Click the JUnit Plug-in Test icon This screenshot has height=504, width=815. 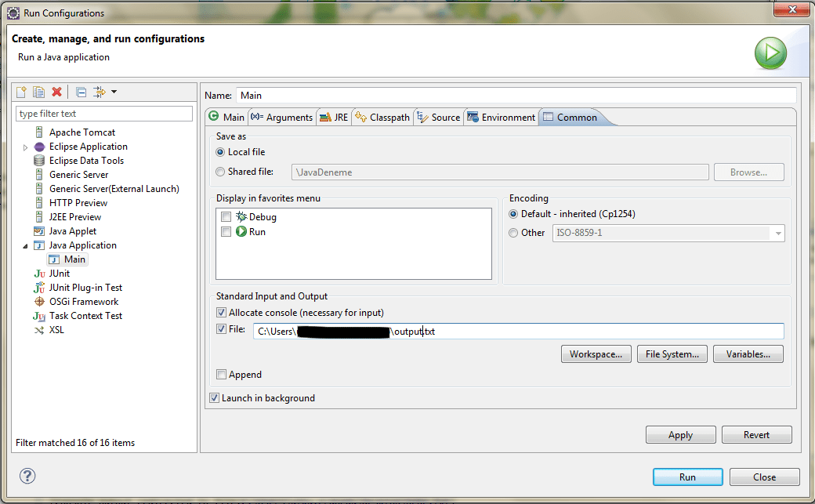point(39,288)
